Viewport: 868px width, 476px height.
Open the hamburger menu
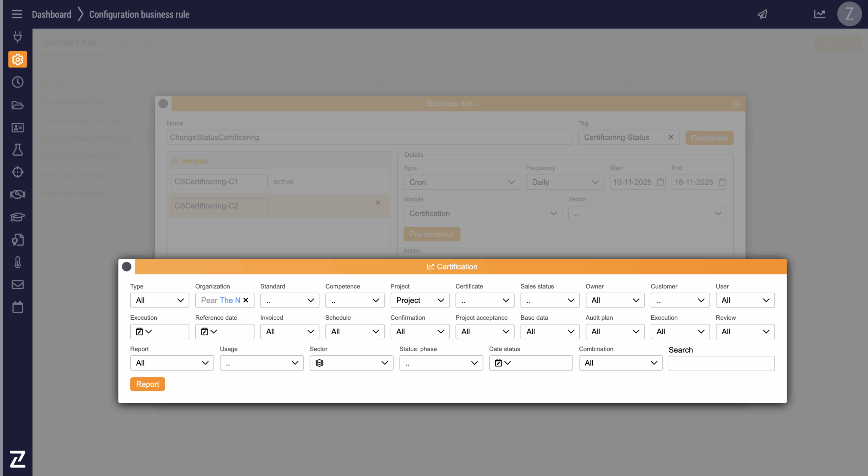(x=17, y=14)
